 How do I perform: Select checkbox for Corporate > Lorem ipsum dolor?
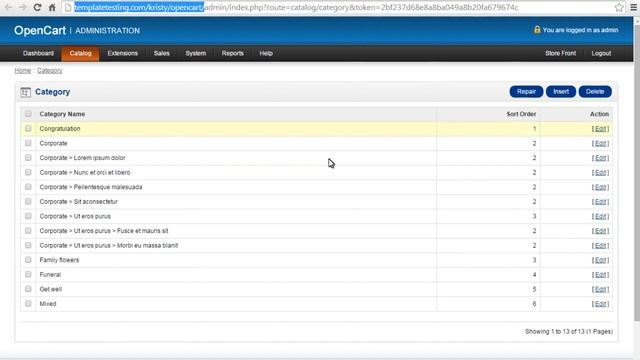(x=28, y=158)
